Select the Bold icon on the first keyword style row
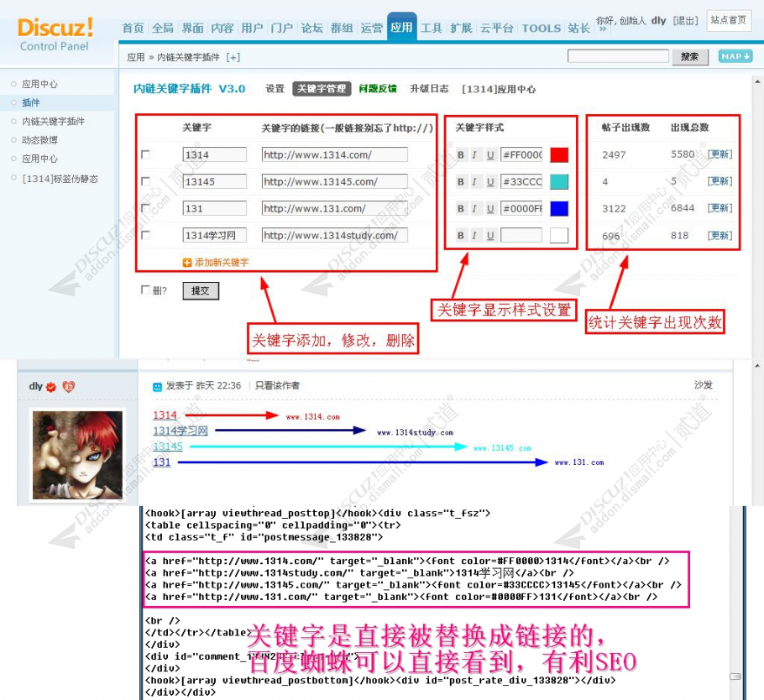 [461, 154]
